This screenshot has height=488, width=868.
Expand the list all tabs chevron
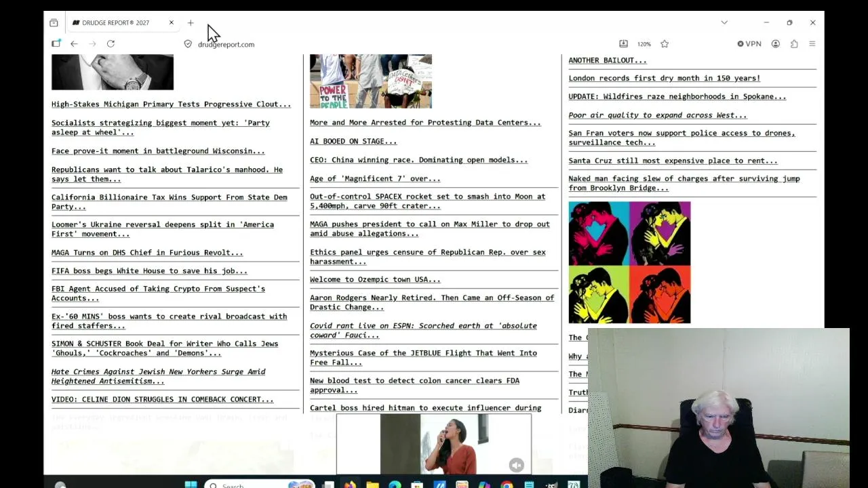(724, 22)
